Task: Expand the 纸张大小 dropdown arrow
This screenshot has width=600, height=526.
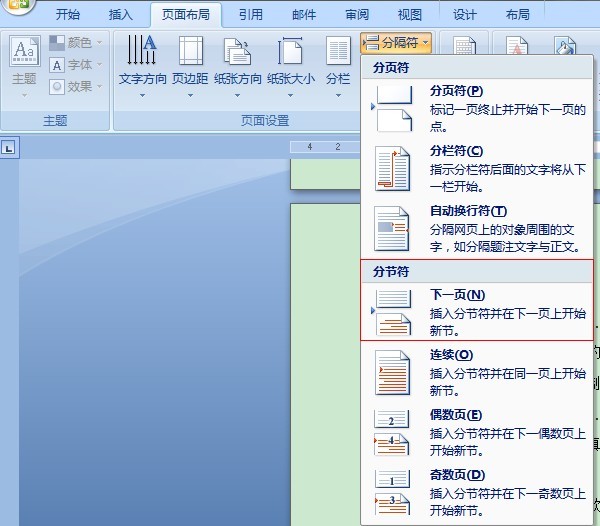Action: [290, 95]
